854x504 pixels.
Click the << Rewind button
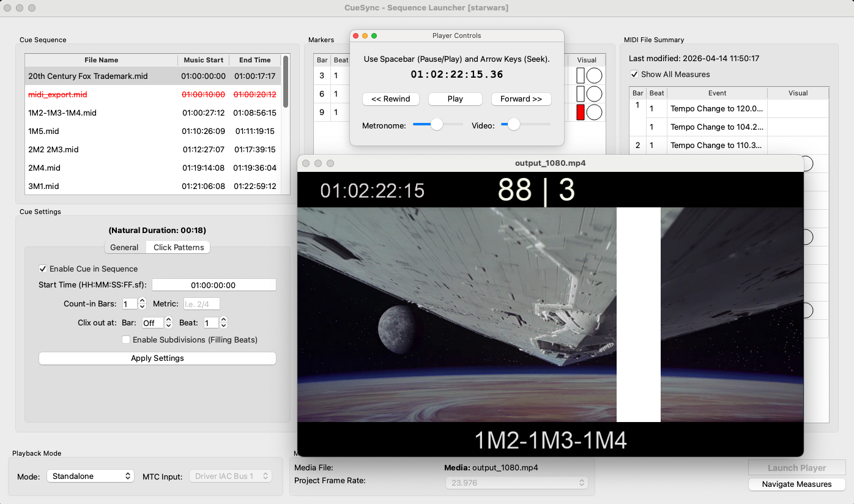point(391,99)
